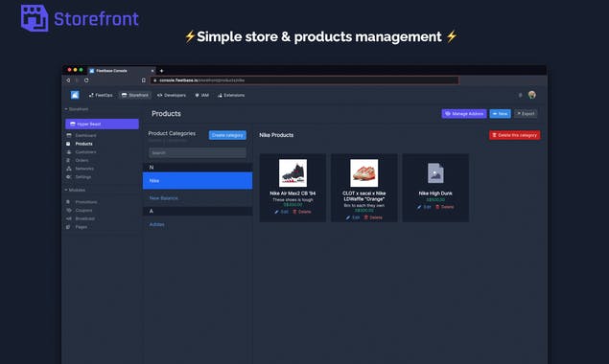The width and height of the screenshot is (609, 364).
Task: Click the Promotions sidebar icon
Action: (69, 202)
